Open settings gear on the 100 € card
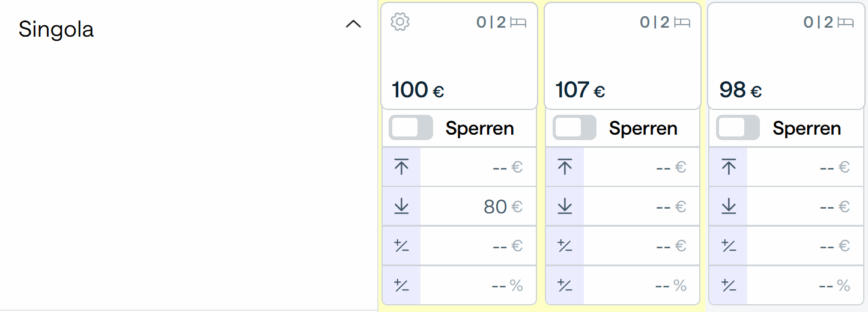Screen dimensions: 868x312 [x=400, y=22]
